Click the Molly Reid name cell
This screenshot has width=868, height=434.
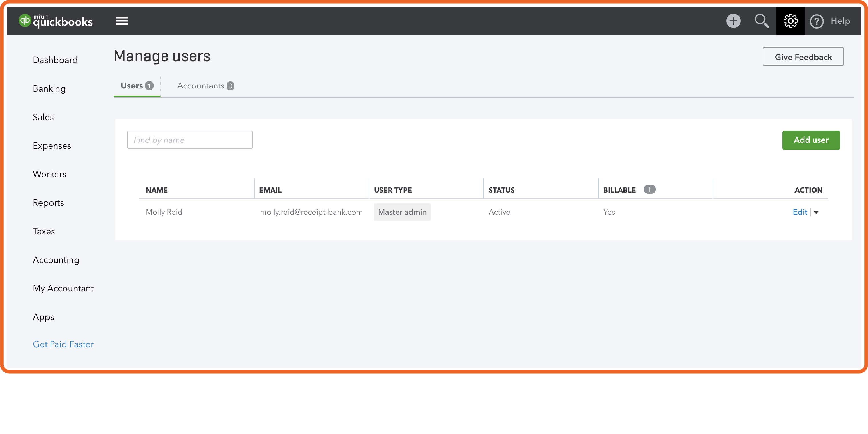pyautogui.click(x=164, y=212)
